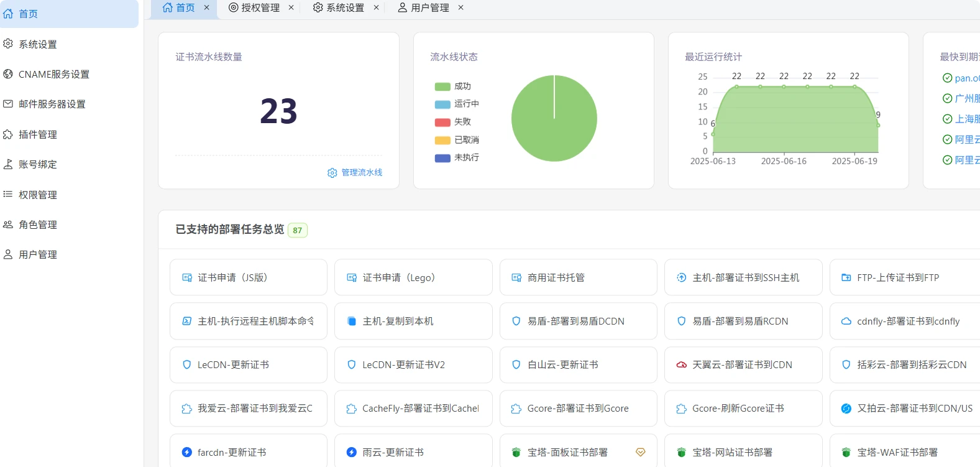Viewport: 980px width, 467px height.
Task: Click puzzle icon on CacheFly card
Action: [x=351, y=409]
